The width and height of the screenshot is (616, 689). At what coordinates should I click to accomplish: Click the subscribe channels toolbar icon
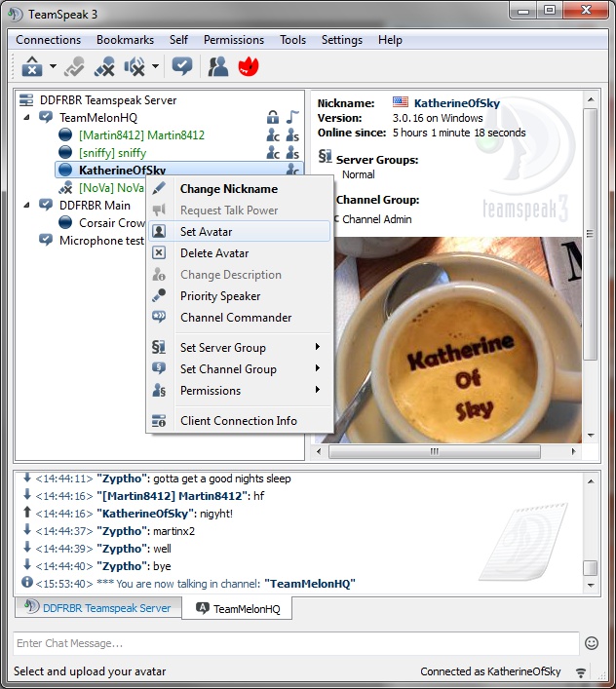[x=182, y=67]
